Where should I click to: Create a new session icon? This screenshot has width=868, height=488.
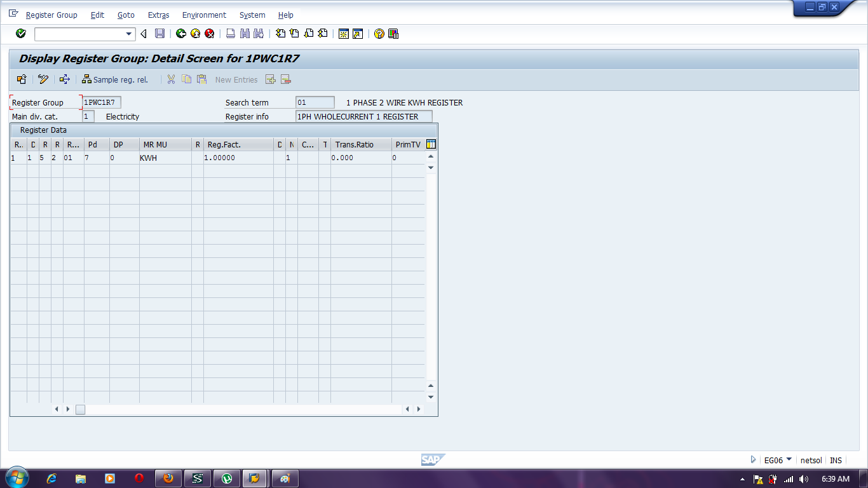pos(344,34)
